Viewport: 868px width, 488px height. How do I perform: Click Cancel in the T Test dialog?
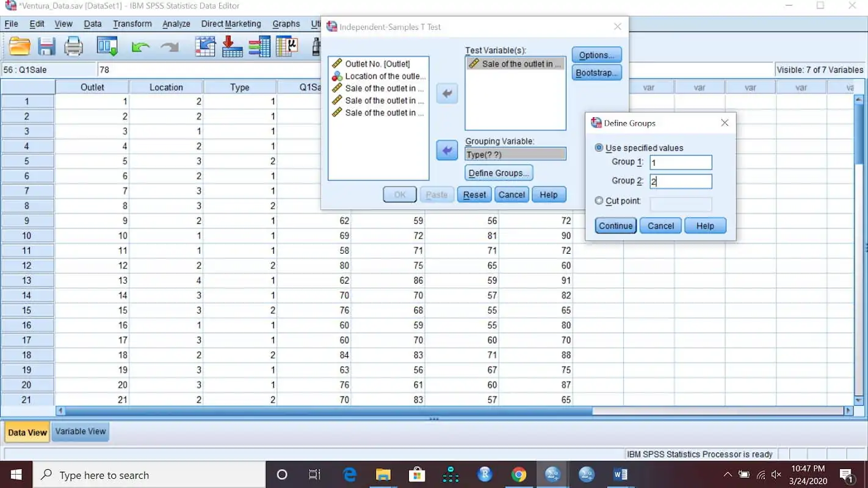point(512,195)
